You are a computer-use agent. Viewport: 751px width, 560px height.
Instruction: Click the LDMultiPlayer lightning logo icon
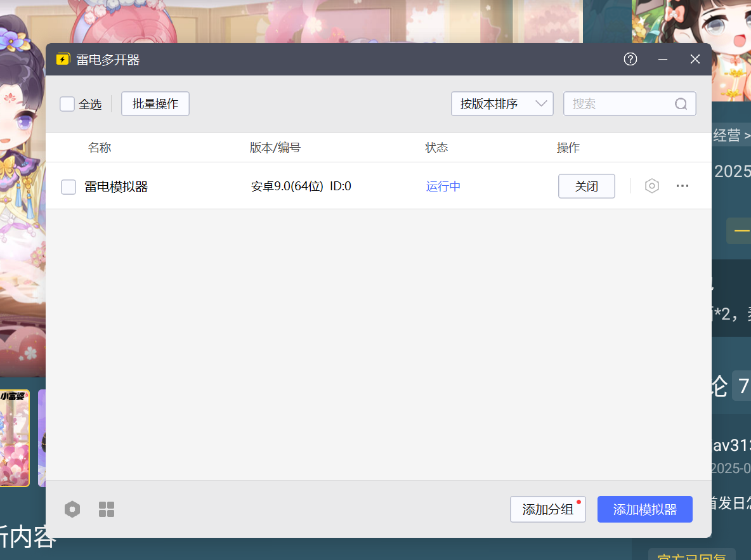[x=63, y=59]
